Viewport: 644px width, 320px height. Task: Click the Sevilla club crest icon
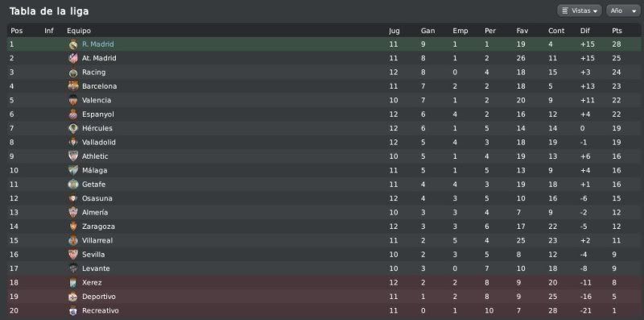click(73, 254)
